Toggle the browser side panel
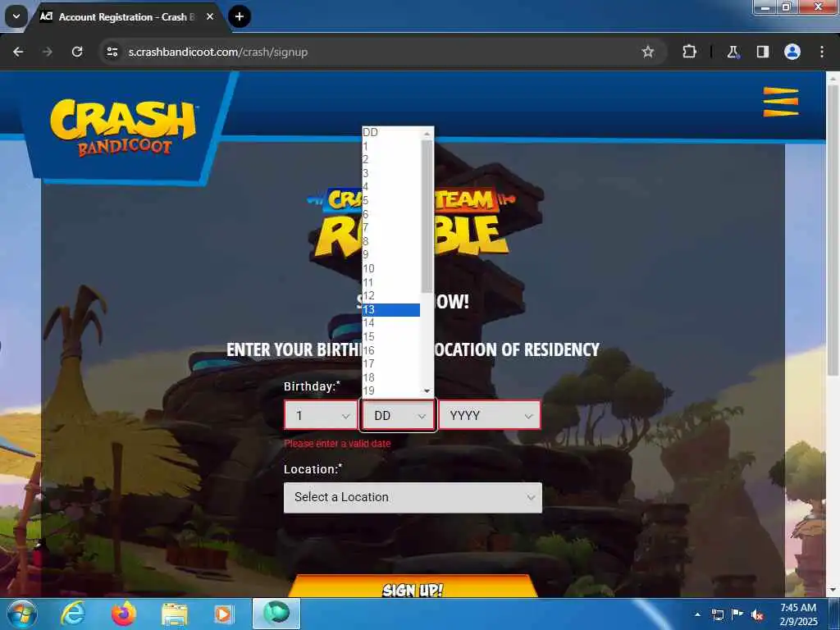This screenshot has width=840, height=630. pos(762,52)
